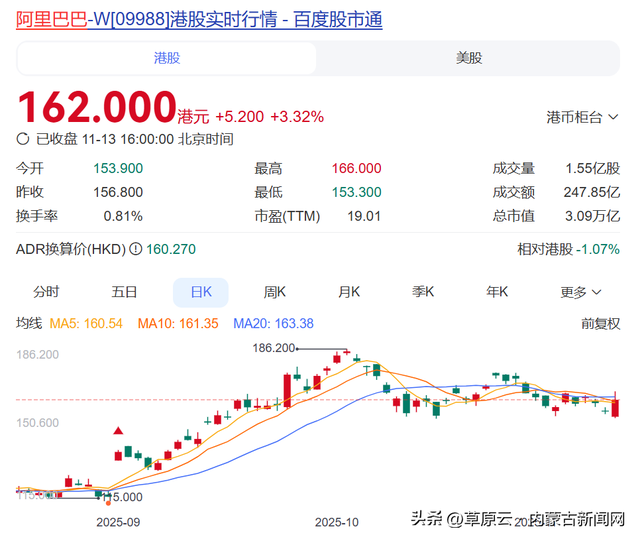640x541 pixels.
Task: Select the 月K chart tab
Action: [x=349, y=292]
